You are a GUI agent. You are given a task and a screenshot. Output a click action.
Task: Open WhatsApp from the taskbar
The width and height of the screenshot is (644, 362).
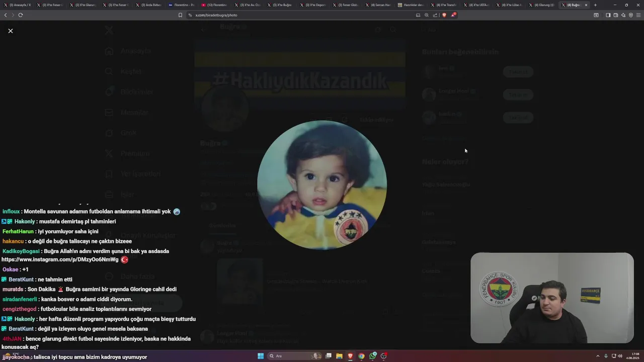click(x=373, y=356)
